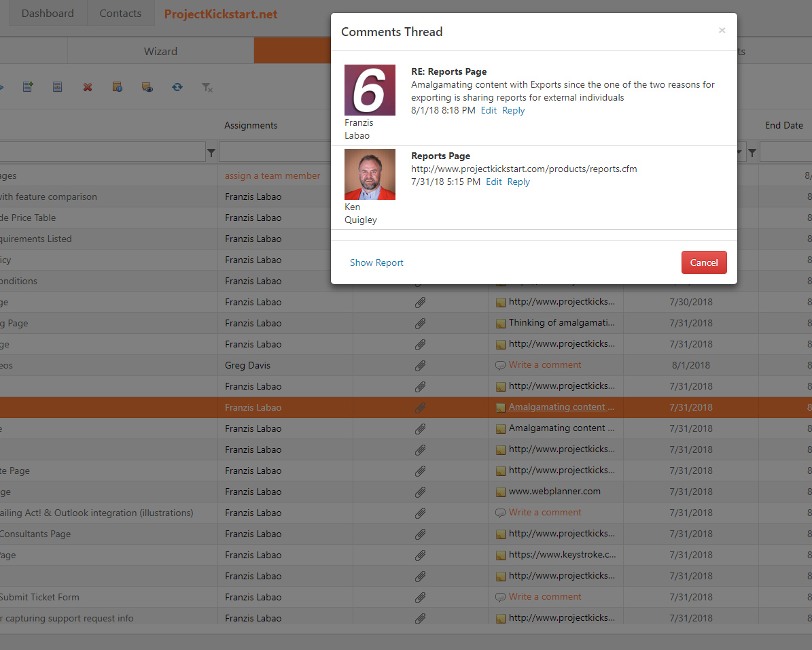This screenshot has height=650, width=812.
Task: Click the clear filters funnel icon
Action: (207, 88)
